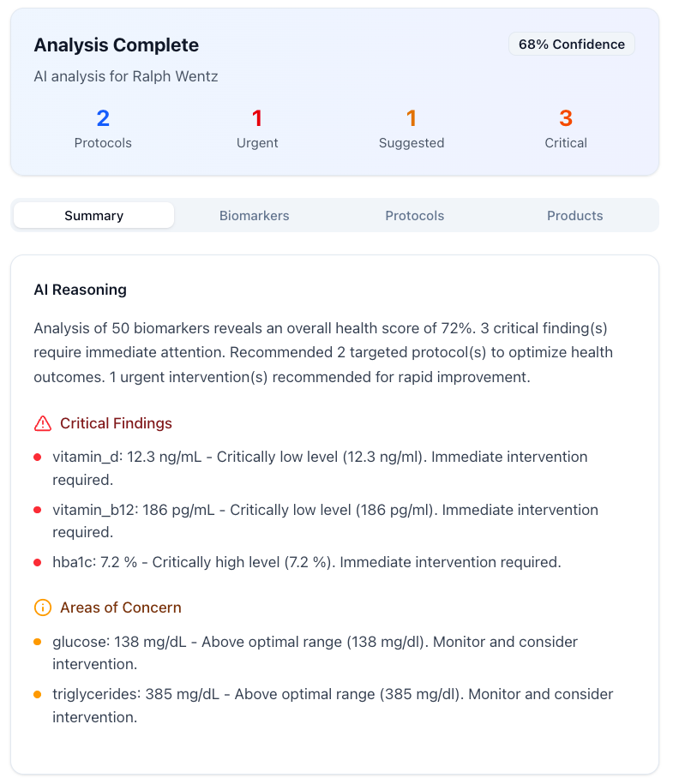Click the orange bullet beside the triglycerides concern
This screenshot has height=784, width=673.
coord(38,694)
